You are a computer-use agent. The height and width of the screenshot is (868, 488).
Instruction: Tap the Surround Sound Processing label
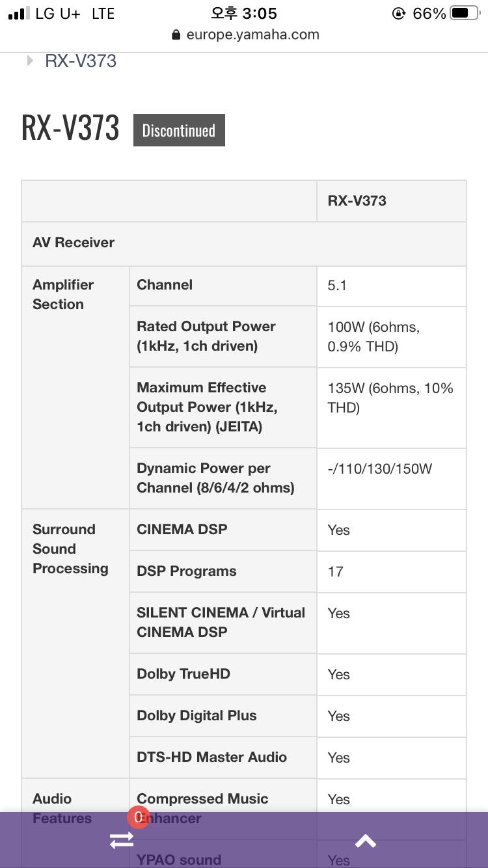coord(70,549)
